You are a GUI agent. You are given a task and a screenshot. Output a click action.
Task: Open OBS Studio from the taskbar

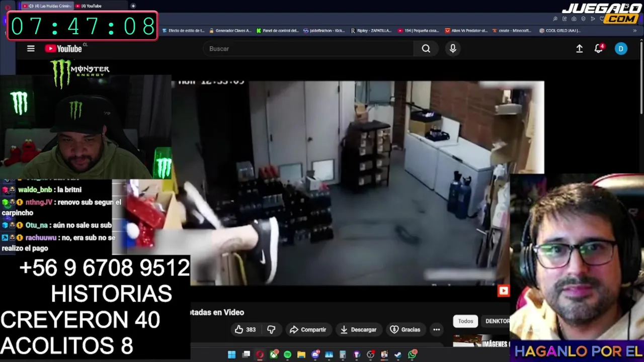tap(371, 354)
